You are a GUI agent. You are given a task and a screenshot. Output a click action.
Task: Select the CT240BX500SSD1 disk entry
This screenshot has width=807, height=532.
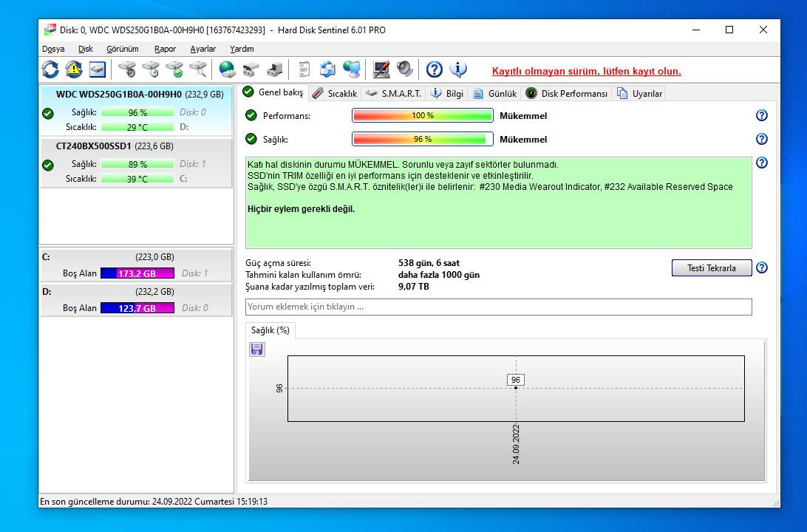[x=136, y=163]
